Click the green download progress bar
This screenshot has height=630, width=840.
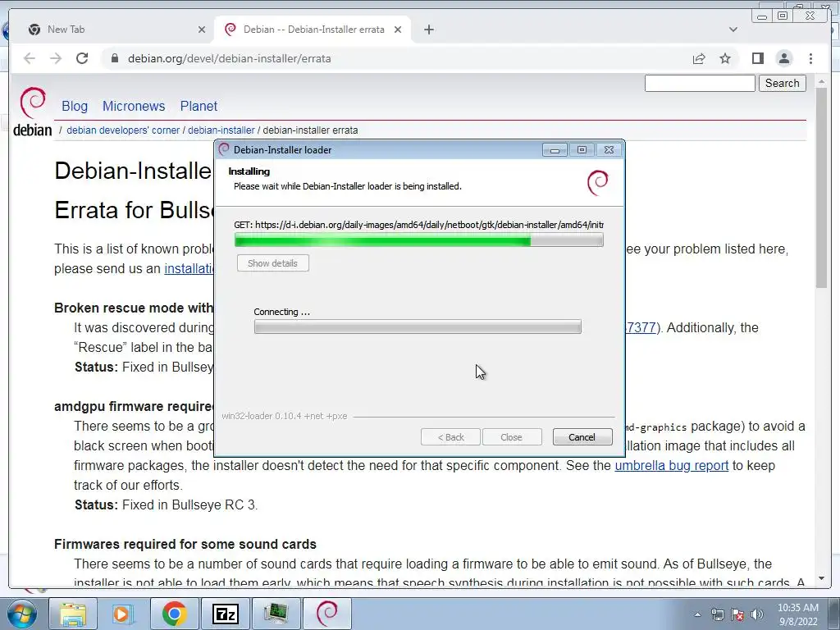[419, 240]
